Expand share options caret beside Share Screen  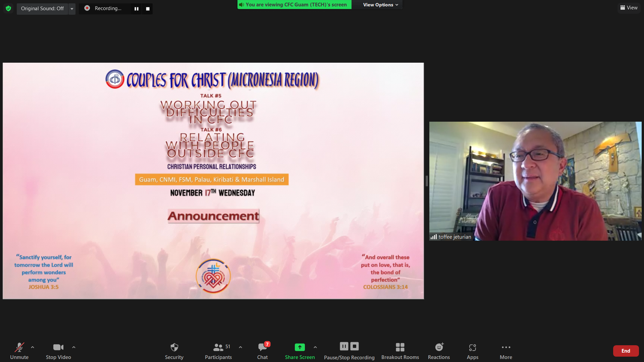click(x=315, y=347)
